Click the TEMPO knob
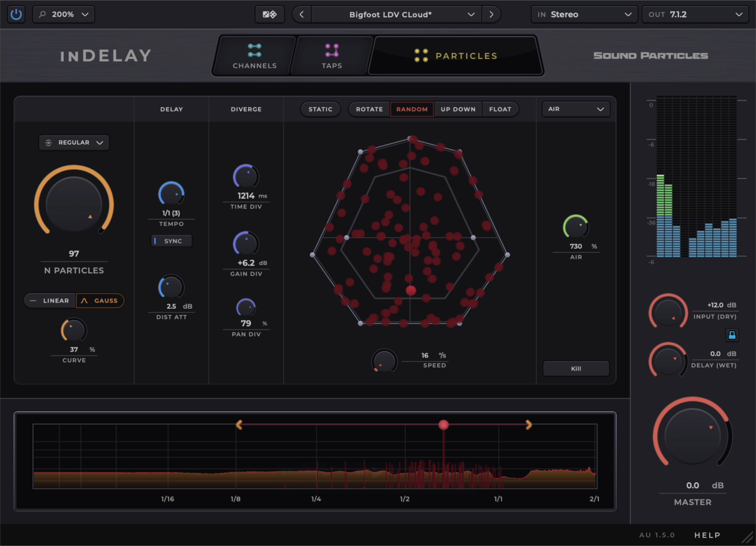756x546 pixels. [171, 194]
